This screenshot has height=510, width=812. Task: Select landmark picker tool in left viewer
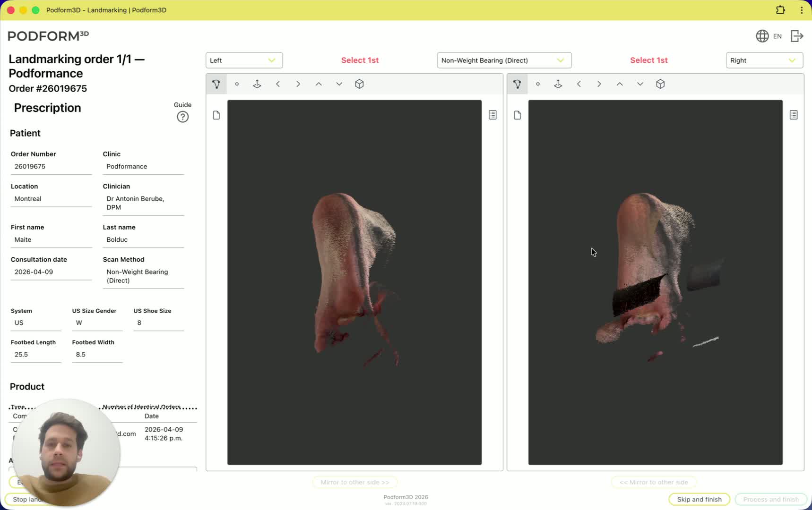click(x=216, y=84)
